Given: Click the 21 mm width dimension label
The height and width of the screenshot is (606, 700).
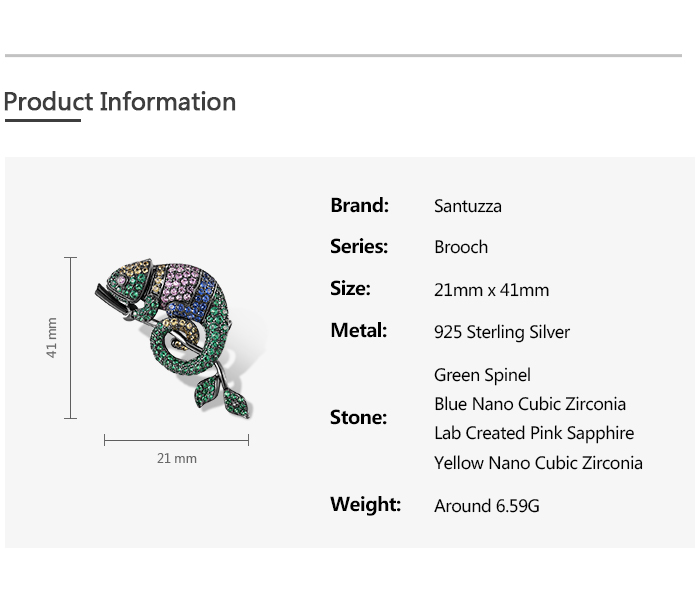Looking at the screenshot, I should tap(177, 458).
